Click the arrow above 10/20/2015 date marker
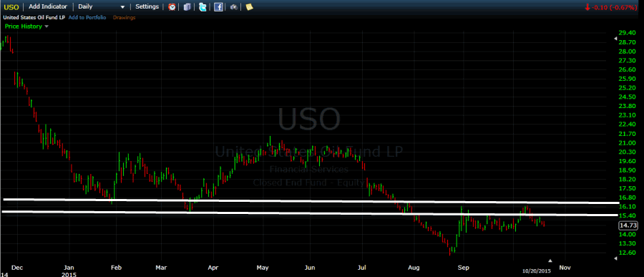The width and height of the screenshot is (644, 277). [550, 261]
